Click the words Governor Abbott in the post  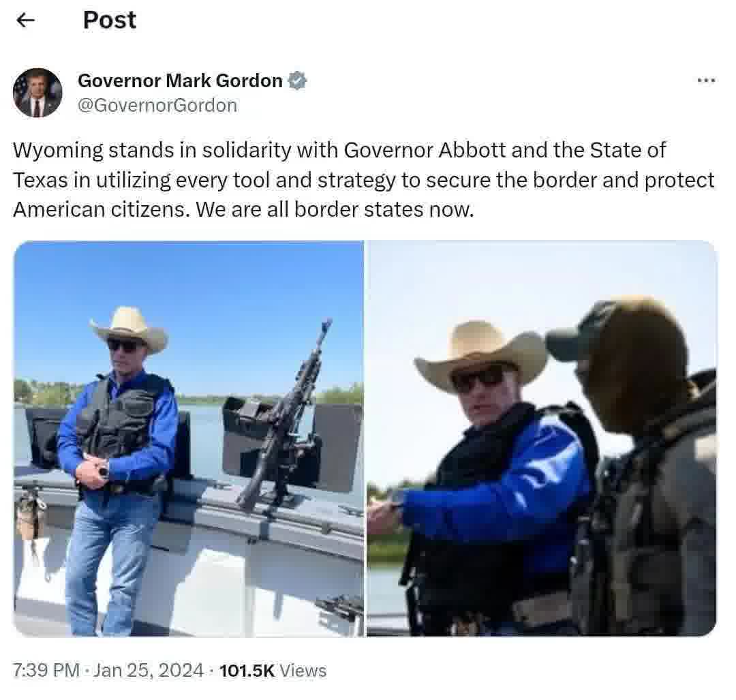425,150
